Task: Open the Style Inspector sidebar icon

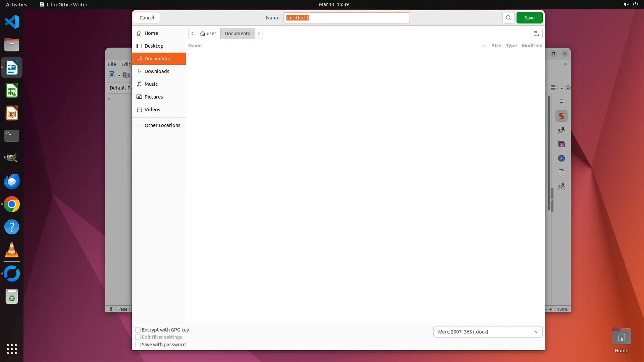Action: coord(561,187)
